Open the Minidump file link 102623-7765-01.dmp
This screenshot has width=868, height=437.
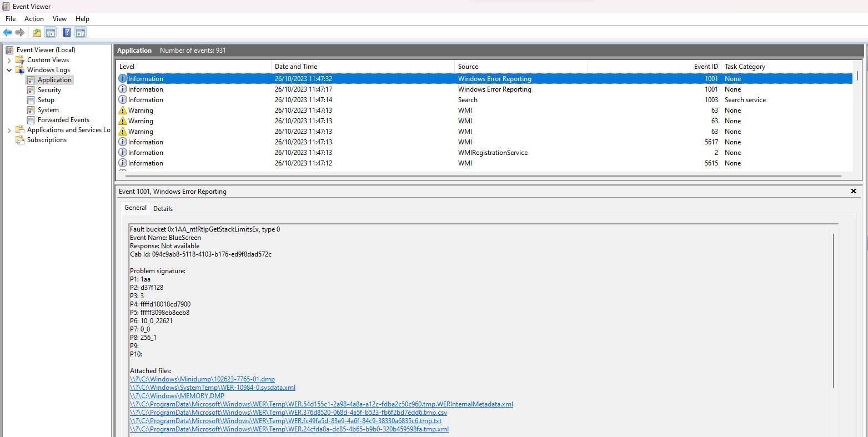pos(202,379)
